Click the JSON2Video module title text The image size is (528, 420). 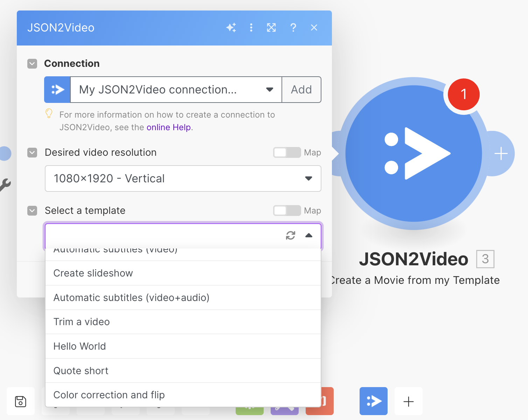[414, 259]
